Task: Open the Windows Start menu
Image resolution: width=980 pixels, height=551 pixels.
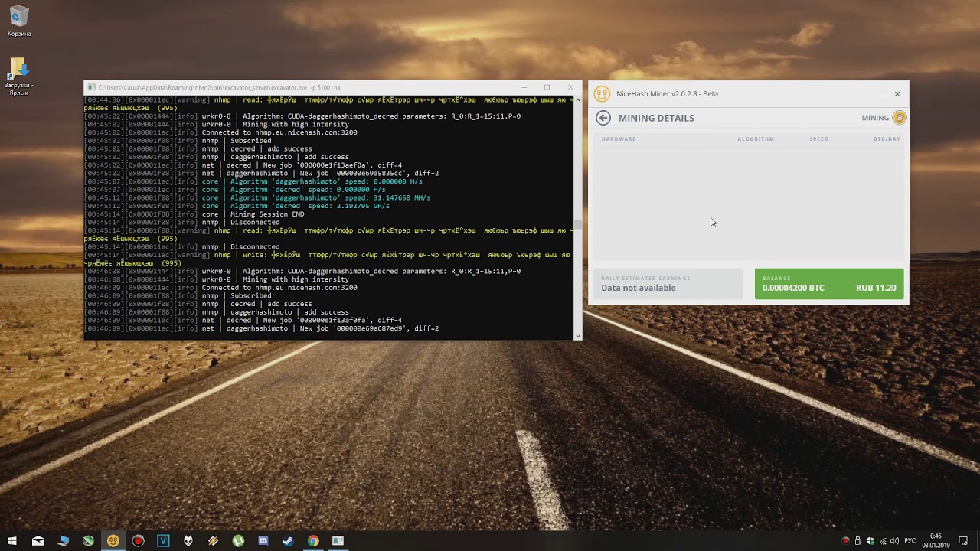Action: pos(12,540)
